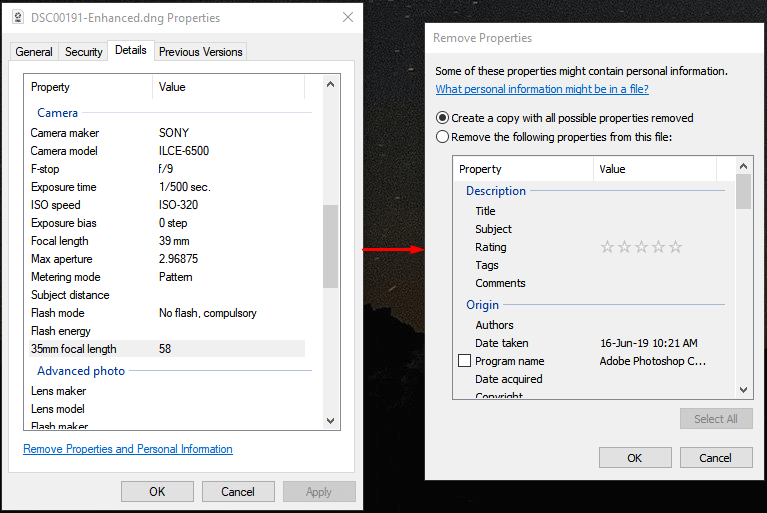Collapse the Advanced photo section heading
This screenshot has height=513, width=767.
pos(81,371)
